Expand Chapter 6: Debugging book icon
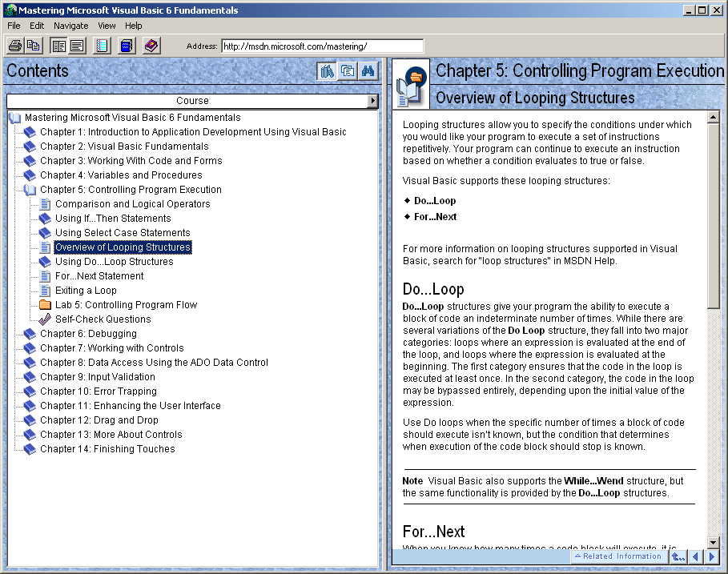The width and height of the screenshot is (728, 574). pyautogui.click(x=30, y=333)
